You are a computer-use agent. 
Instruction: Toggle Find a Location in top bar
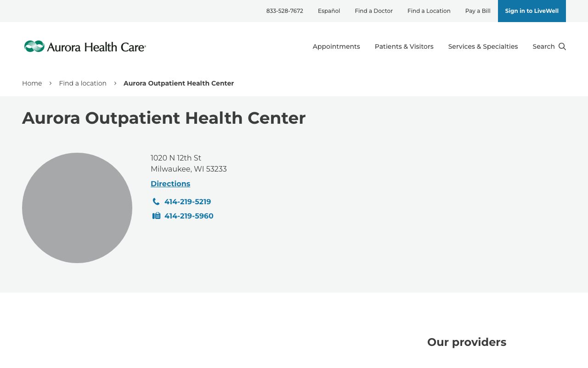pos(429,11)
